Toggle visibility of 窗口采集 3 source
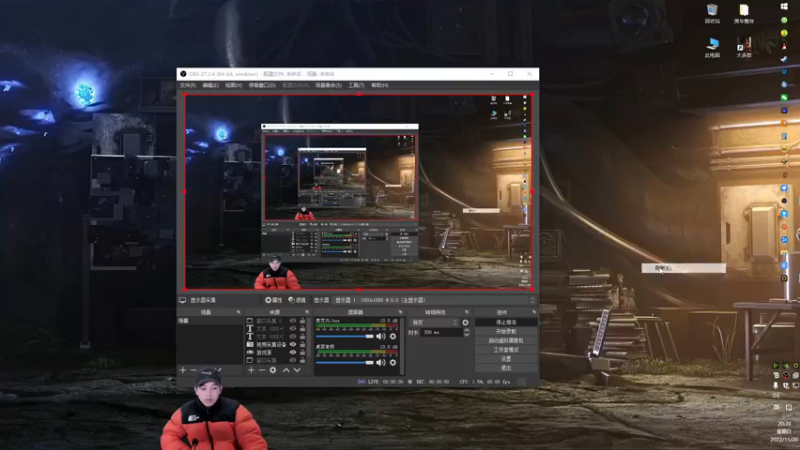Viewport: 800px width, 450px height. click(293, 321)
